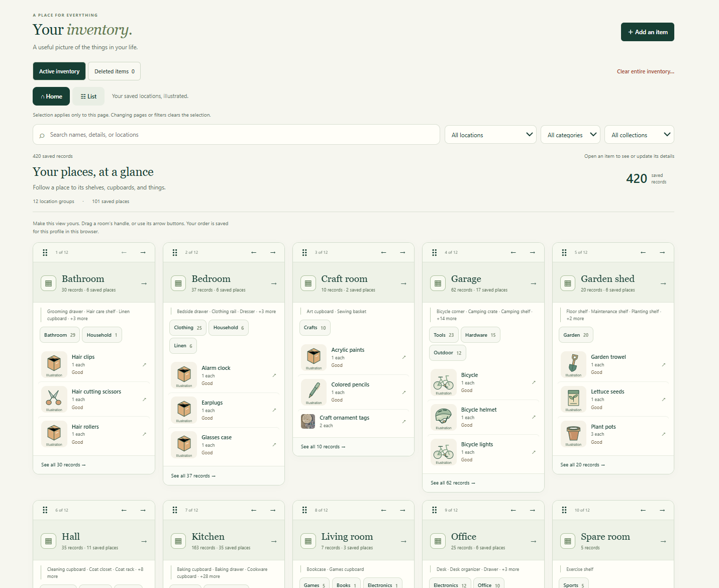Image resolution: width=719 pixels, height=588 pixels.
Task: Open the All categories dropdown
Action: tap(571, 135)
